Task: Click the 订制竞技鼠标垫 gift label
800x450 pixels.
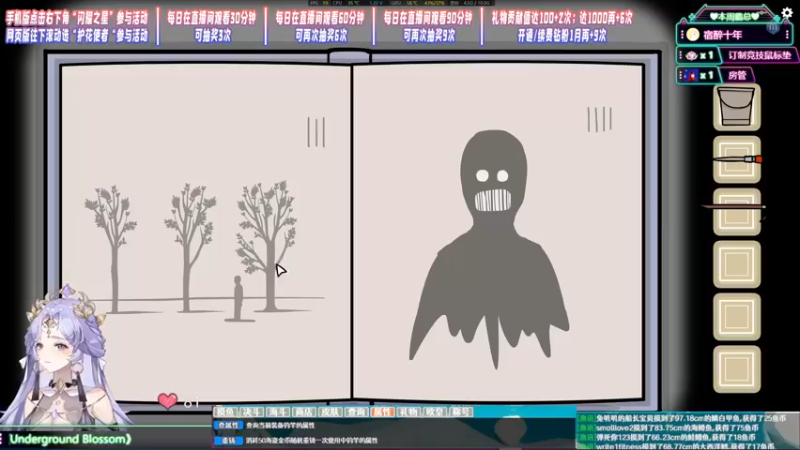Action: point(759,55)
